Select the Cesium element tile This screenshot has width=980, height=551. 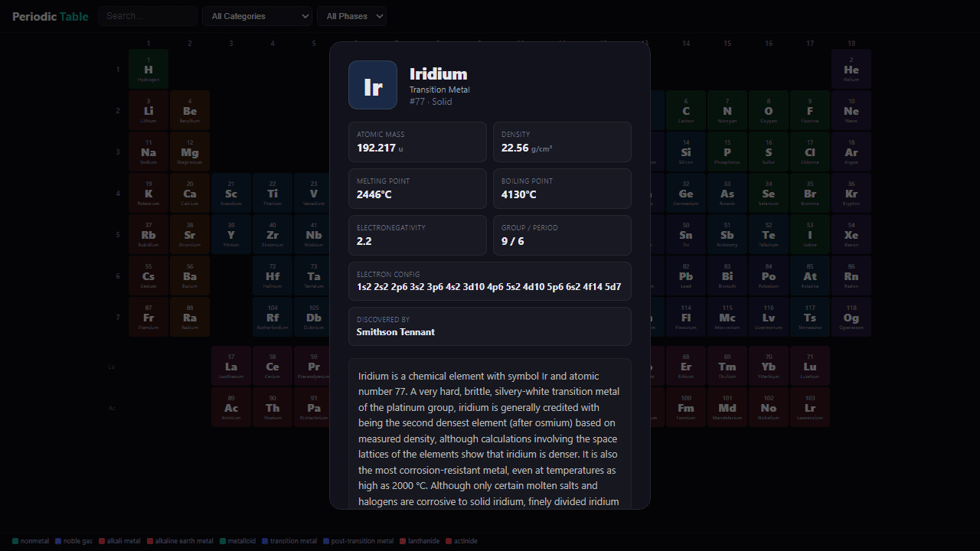[149, 275]
